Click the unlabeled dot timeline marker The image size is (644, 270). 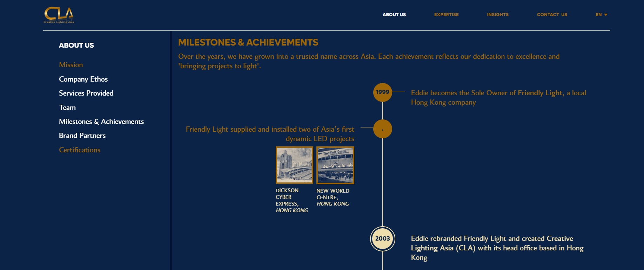point(382,129)
